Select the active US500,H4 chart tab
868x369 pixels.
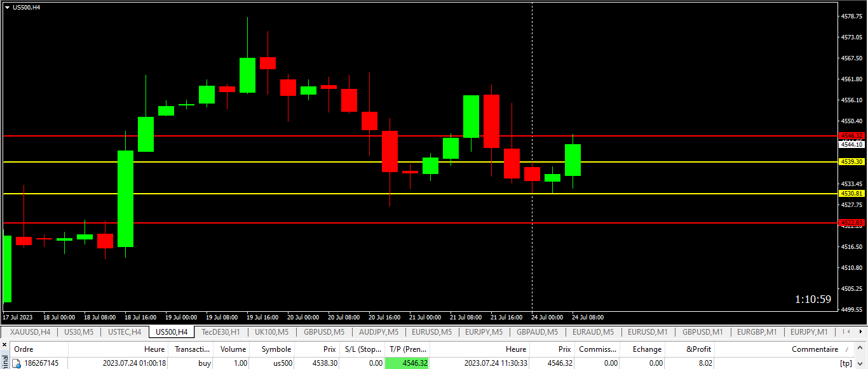tap(172, 332)
